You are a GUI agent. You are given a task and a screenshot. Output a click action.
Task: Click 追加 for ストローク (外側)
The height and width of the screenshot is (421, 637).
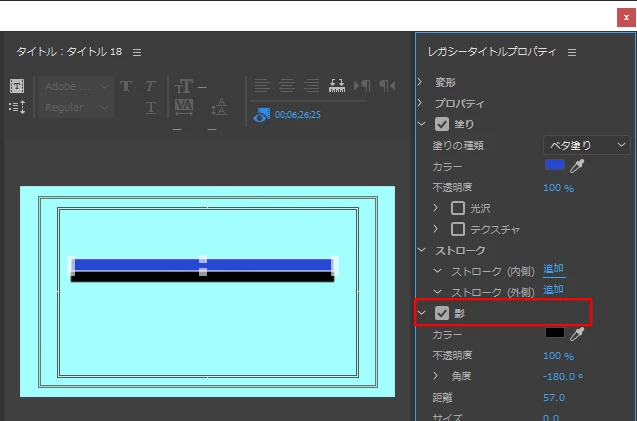(553, 290)
